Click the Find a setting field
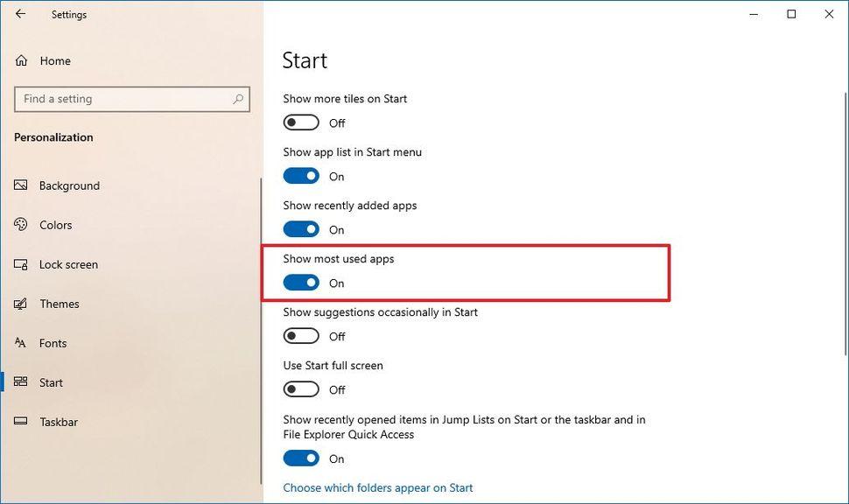 (132, 99)
